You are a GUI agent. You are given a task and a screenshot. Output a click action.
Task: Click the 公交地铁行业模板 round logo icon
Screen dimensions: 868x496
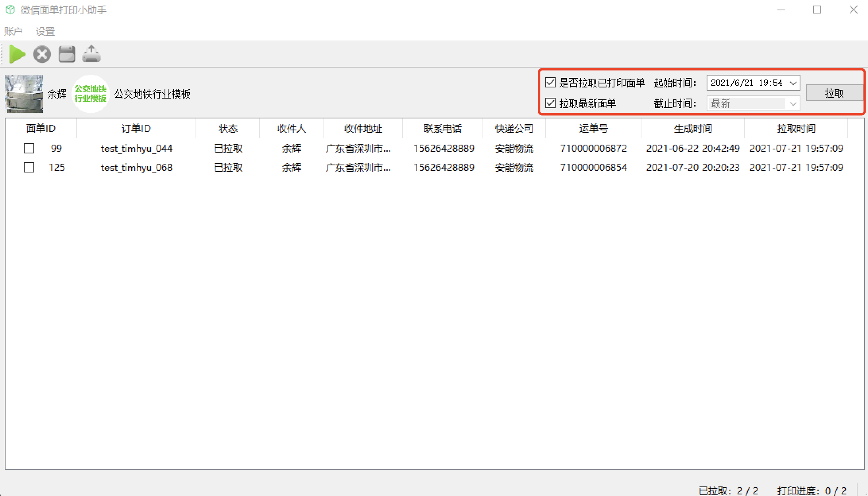pos(90,94)
